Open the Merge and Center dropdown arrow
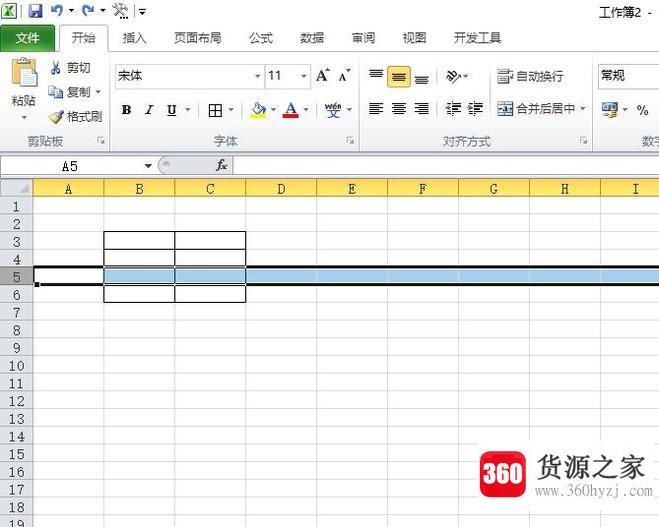The height and width of the screenshot is (527, 659). click(x=583, y=109)
